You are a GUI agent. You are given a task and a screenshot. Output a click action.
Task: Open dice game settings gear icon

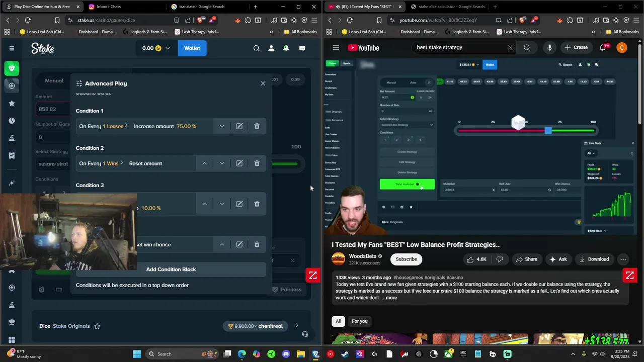click(42, 290)
